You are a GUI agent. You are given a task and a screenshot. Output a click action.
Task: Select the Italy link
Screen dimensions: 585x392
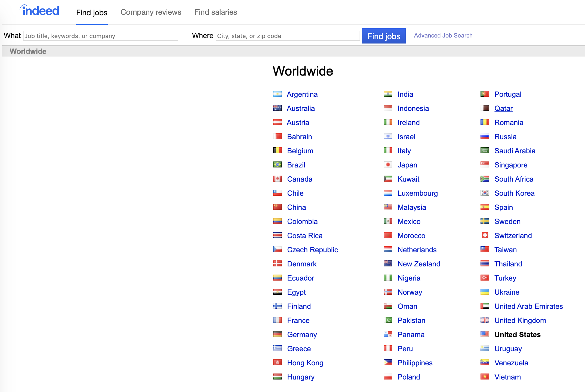pyautogui.click(x=404, y=151)
